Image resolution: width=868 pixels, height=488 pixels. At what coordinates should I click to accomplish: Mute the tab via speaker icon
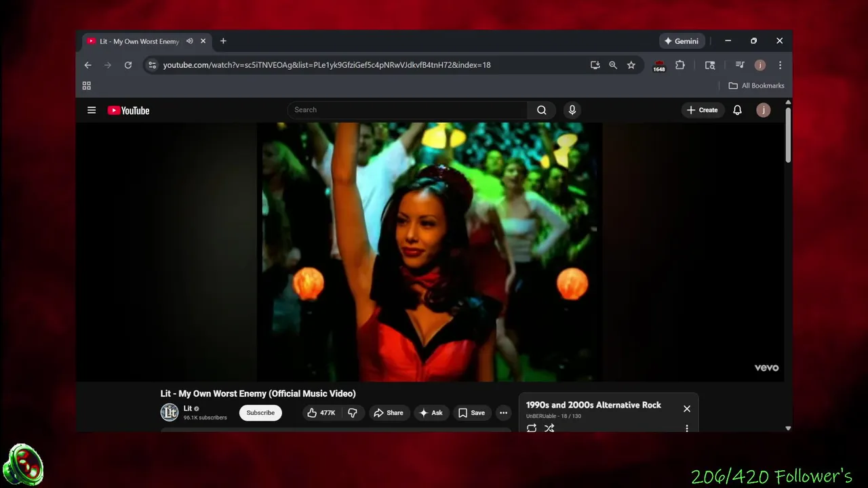click(190, 41)
